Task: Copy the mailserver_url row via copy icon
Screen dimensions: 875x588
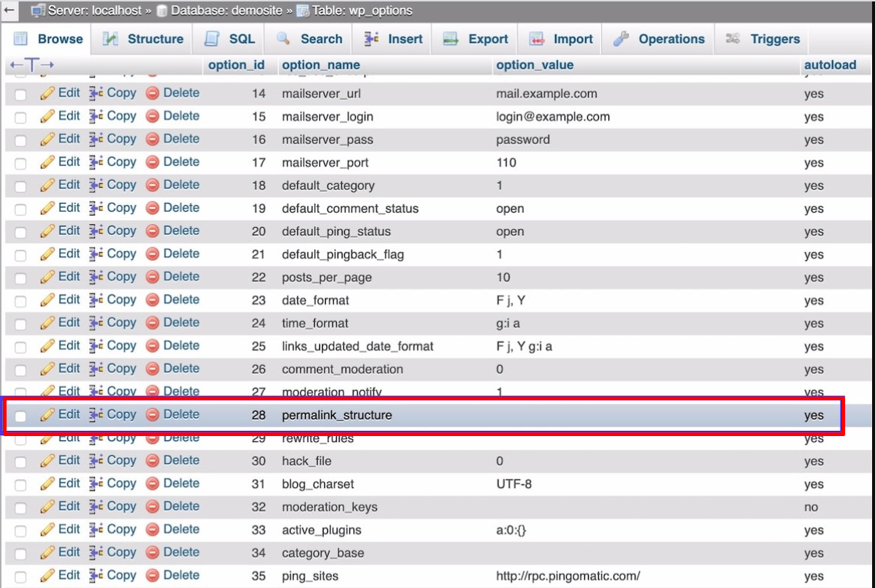Action: pos(95,93)
